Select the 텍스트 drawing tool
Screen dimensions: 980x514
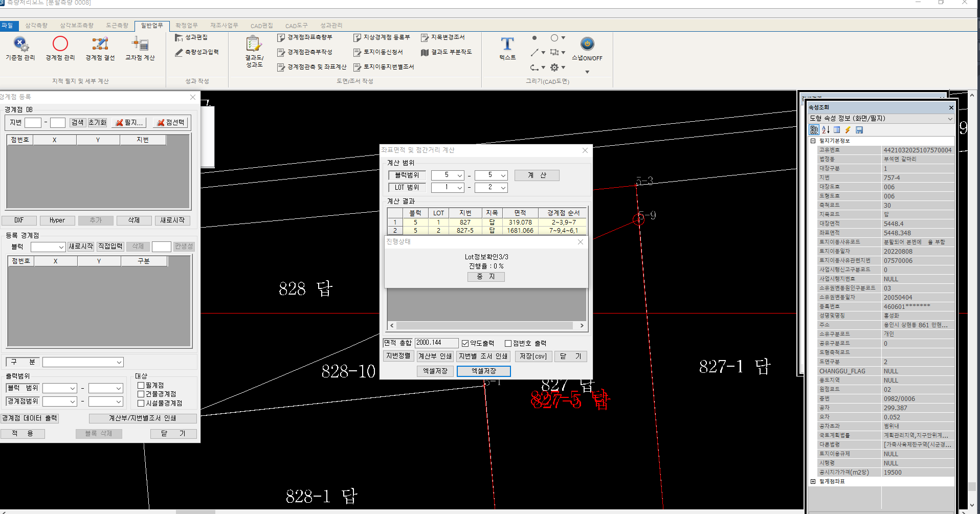click(x=507, y=49)
